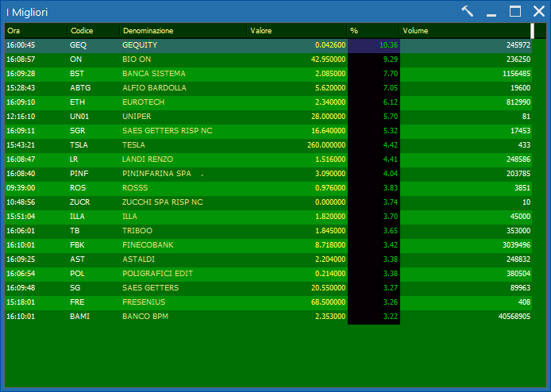
Task: Click the 0.000000 value cell
Action: click(x=330, y=202)
